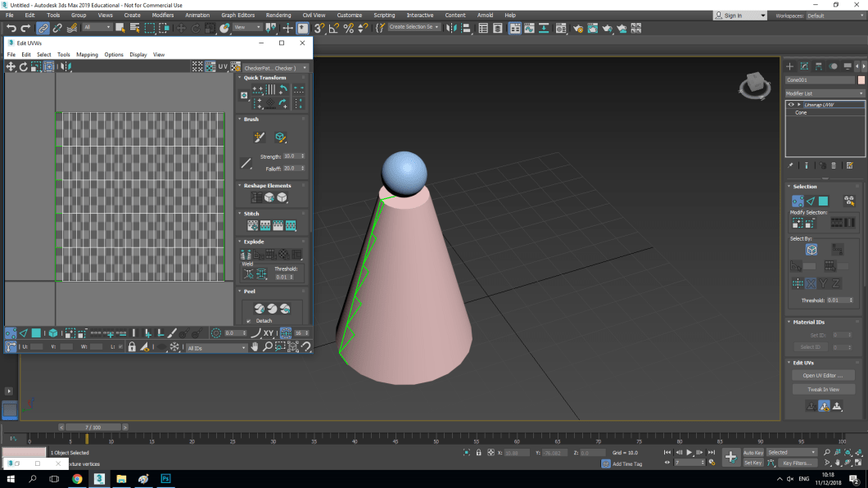Toggle the Lock selected vertices padlock
This screenshot has height=488, width=868.
[x=132, y=346]
